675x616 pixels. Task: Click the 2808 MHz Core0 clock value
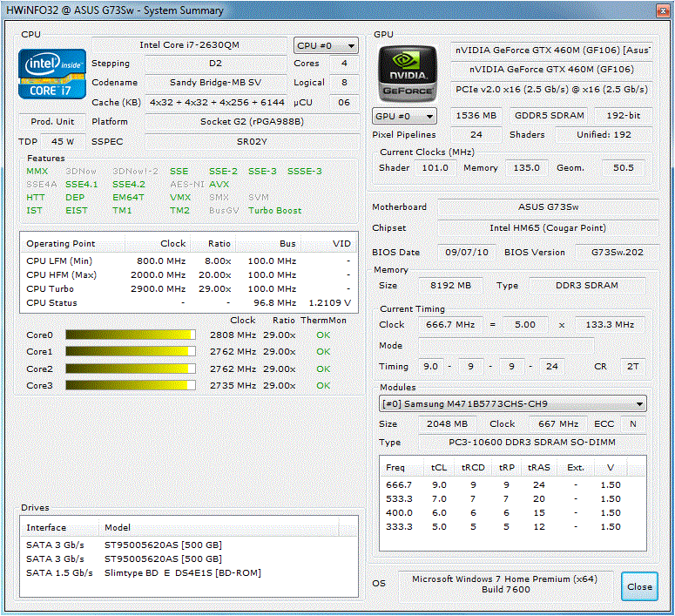(233, 335)
